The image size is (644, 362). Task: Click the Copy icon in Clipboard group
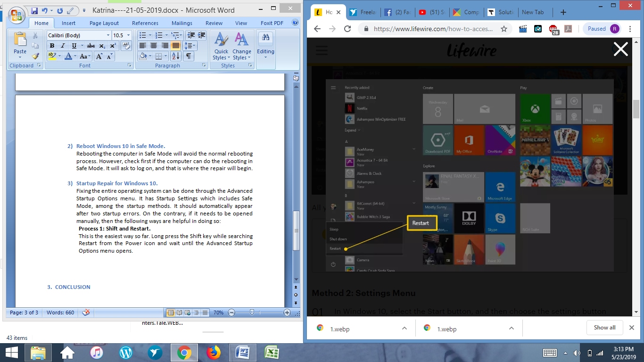pyautogui.click(x=35, y=46)
